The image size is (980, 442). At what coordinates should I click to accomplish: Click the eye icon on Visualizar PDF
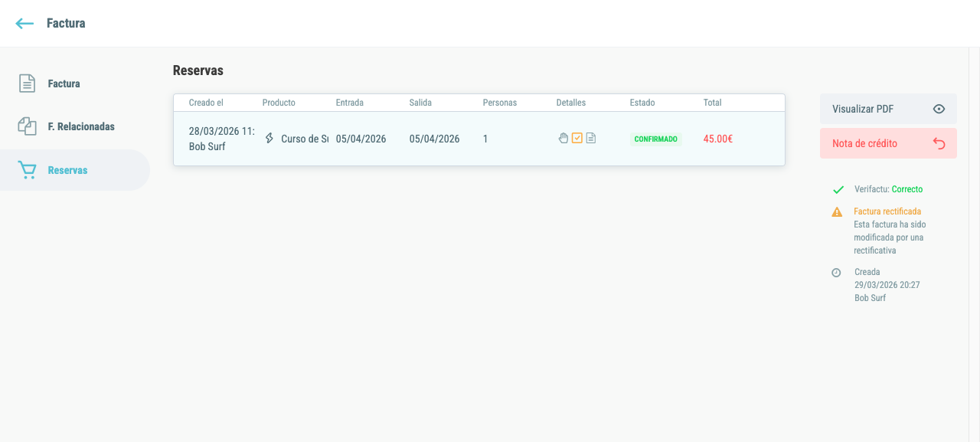tap(939, 109)
